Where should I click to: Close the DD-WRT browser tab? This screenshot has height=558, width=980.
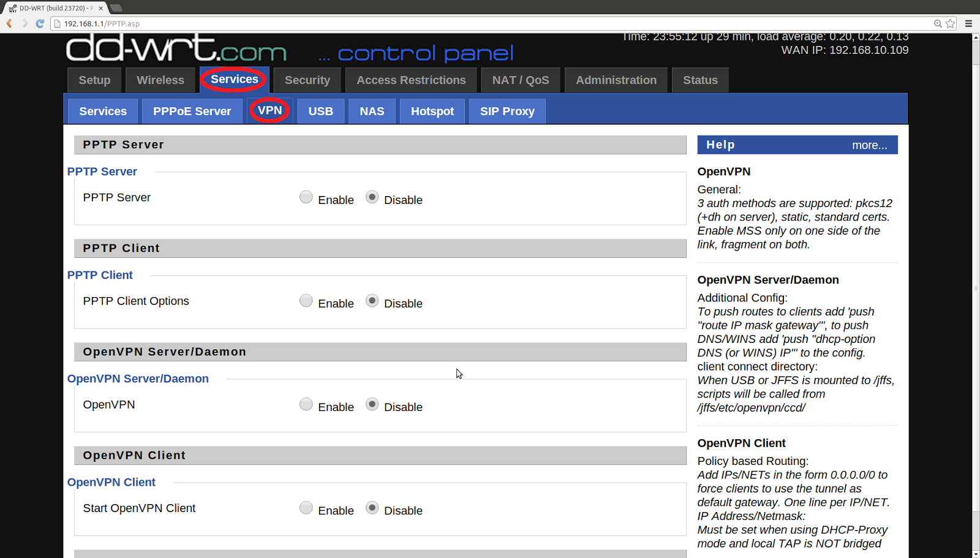101,9
